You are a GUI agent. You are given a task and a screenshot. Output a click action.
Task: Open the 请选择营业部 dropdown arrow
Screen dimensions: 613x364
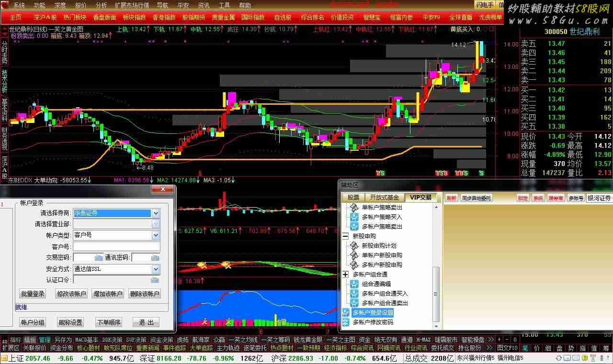[156, 224]
